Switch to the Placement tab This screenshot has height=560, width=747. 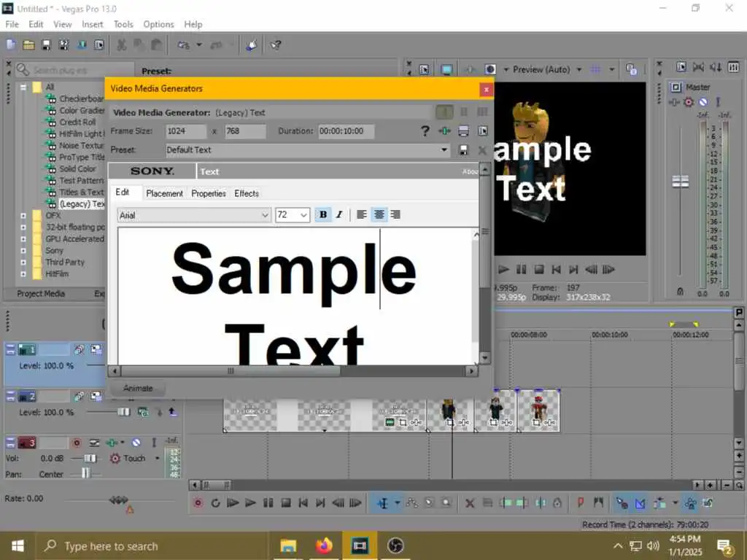pyautogui.click(x=164, y=193)
